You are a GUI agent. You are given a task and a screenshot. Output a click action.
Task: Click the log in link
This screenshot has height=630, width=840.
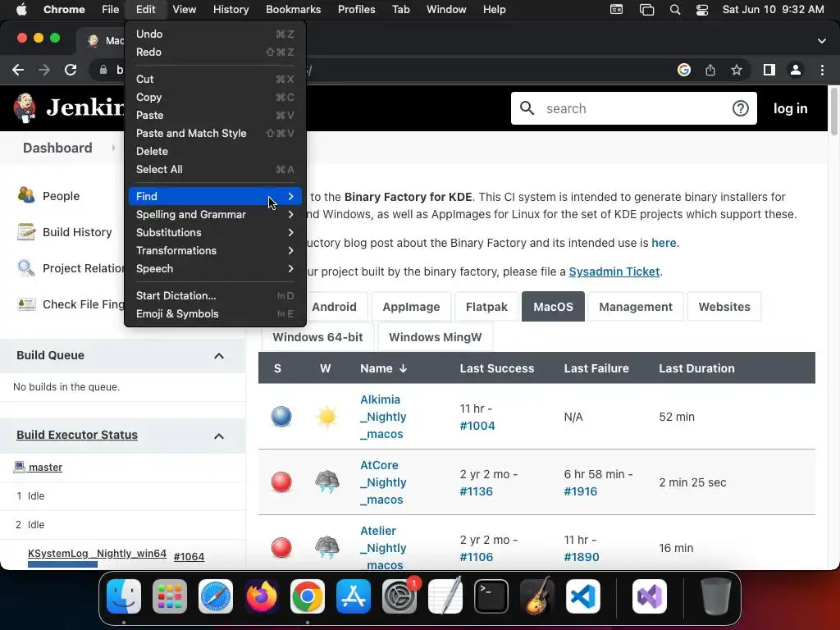790,108
